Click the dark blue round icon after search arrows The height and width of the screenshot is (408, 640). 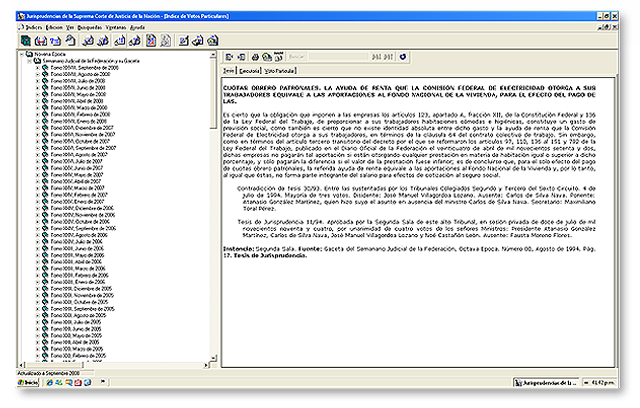[403, 57]
